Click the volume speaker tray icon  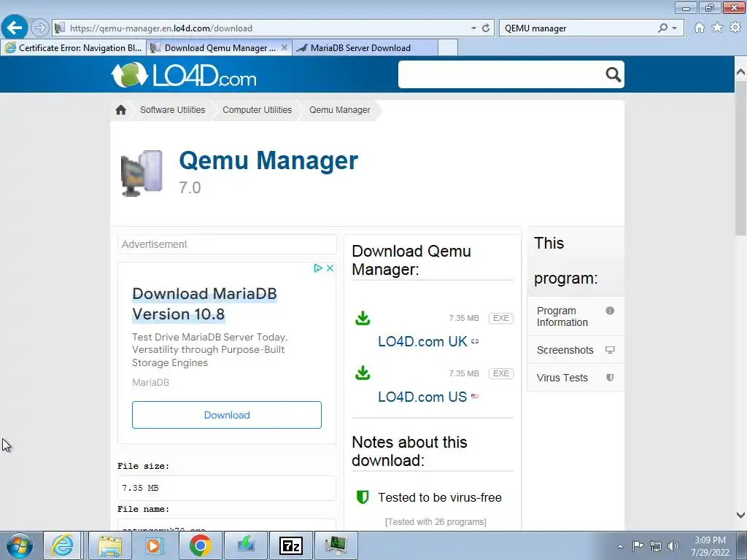[673, 546]
